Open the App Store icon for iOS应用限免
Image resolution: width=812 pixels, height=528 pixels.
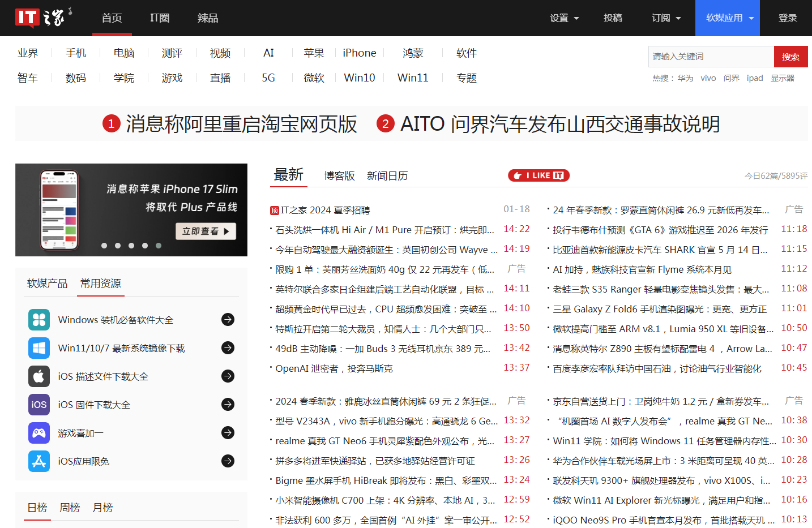(39, 461)
